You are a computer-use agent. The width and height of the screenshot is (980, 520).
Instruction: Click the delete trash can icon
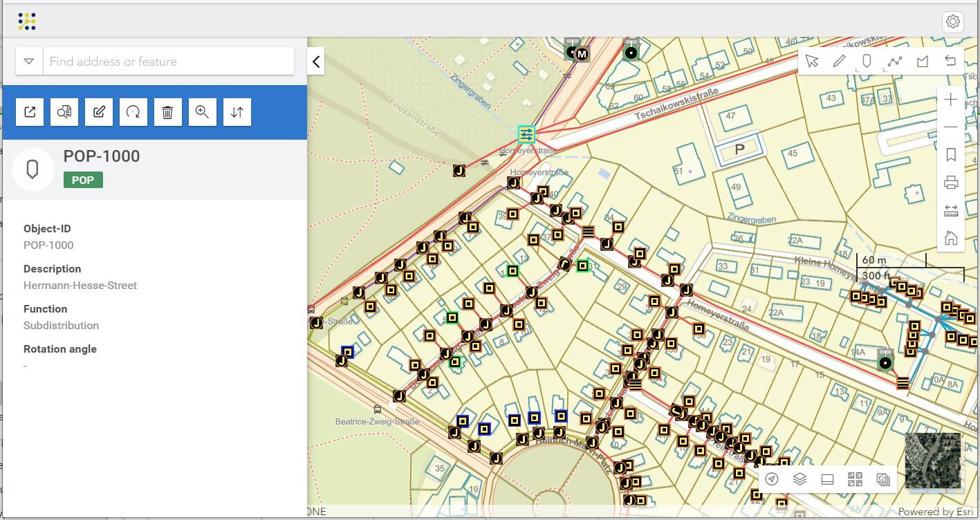point(167,112)
